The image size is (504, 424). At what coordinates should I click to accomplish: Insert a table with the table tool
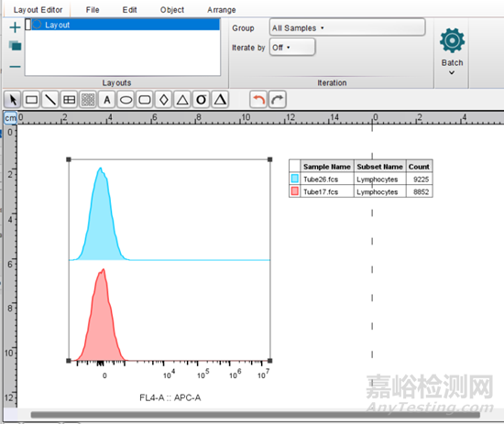[69, 100]
